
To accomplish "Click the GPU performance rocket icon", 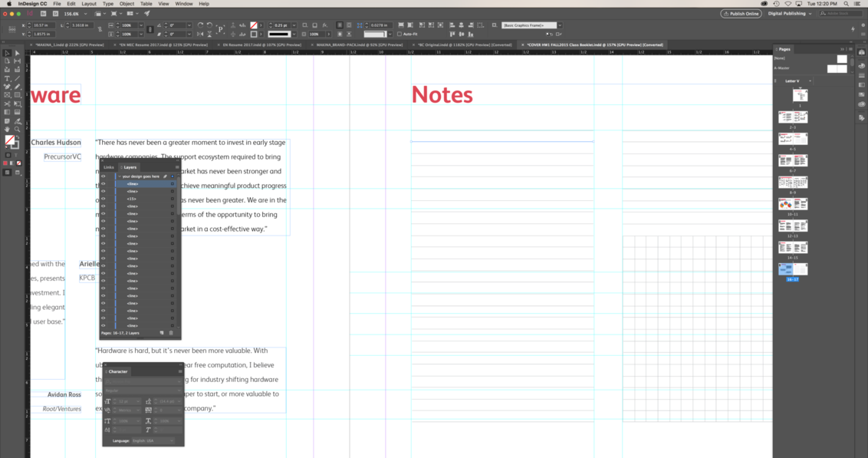I will click(146, 13).
